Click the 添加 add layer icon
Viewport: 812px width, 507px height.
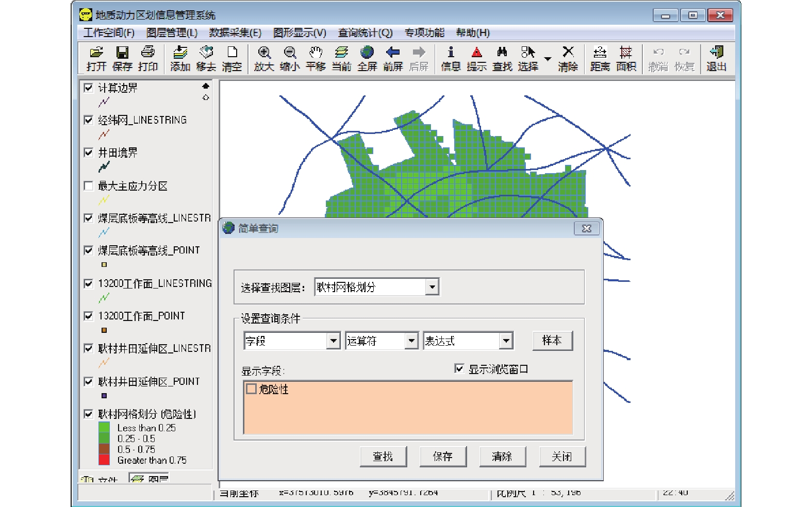tap(180, 58)
